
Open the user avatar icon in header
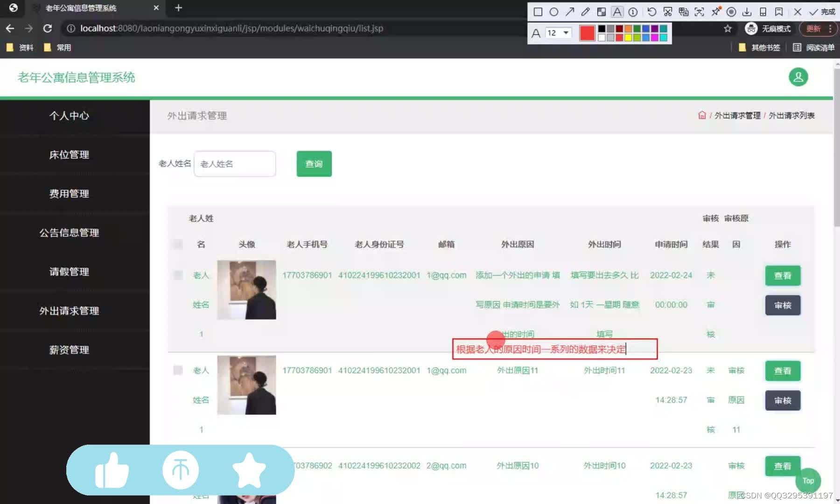tap(798, 77)
